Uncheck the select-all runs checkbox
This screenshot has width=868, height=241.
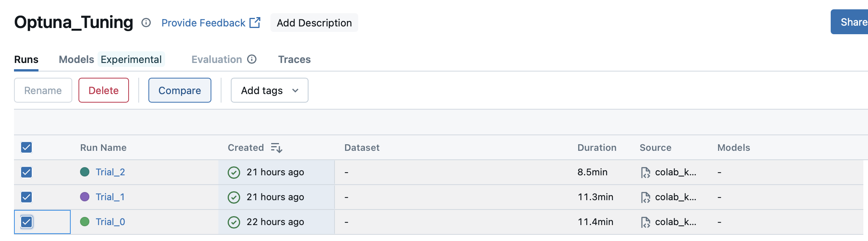[26, 147]
